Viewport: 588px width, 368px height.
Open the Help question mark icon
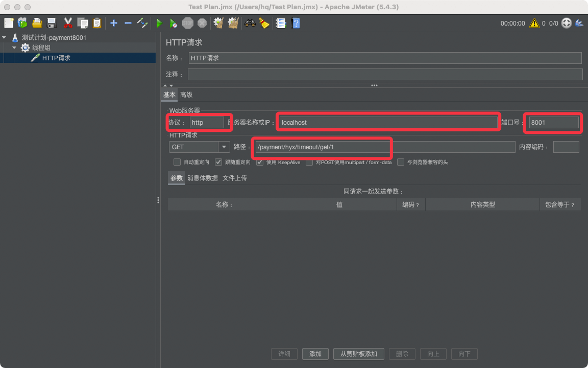coord(296,24)
